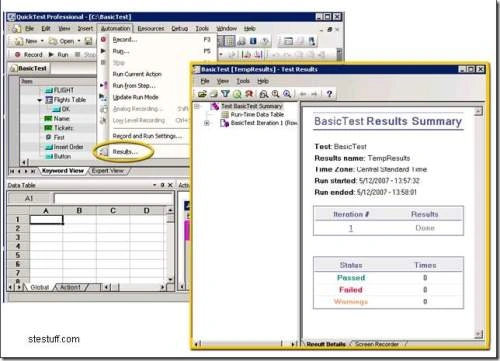
Task: Click the iteration 1 link
Action: coord(350,228)
